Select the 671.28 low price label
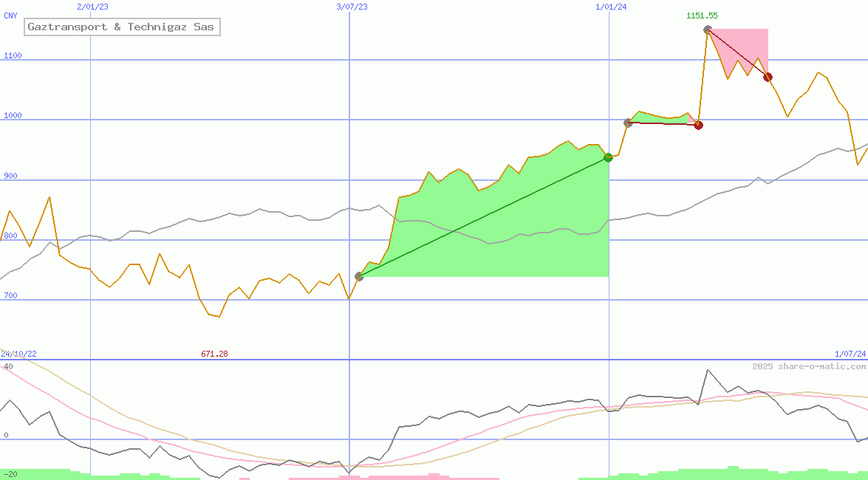 214,354
